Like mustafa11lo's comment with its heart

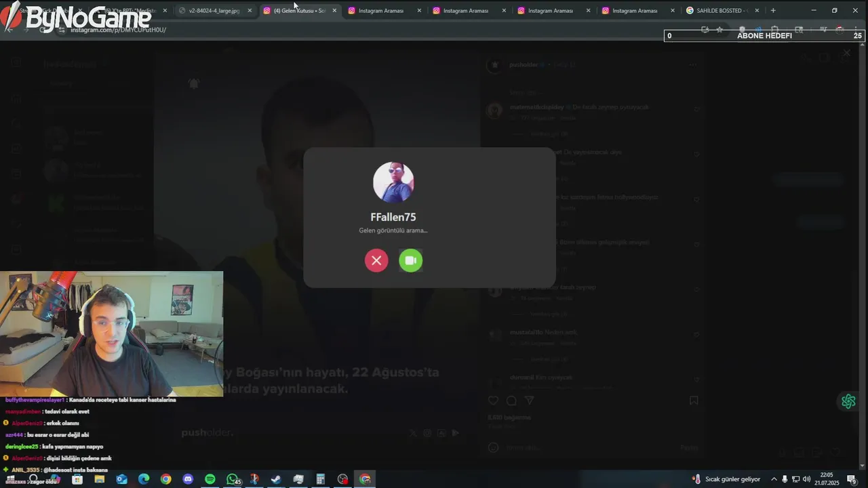[696, 335]
